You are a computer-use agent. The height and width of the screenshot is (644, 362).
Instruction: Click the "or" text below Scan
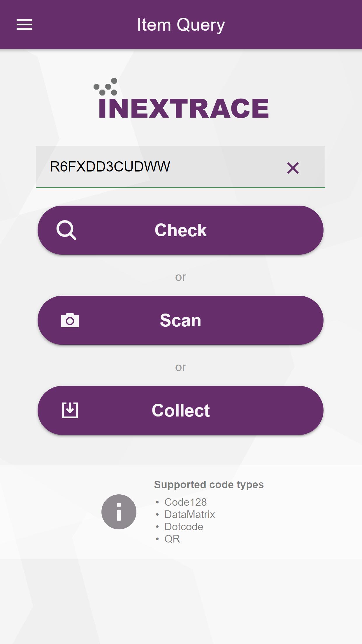click(x=181, y=367)
